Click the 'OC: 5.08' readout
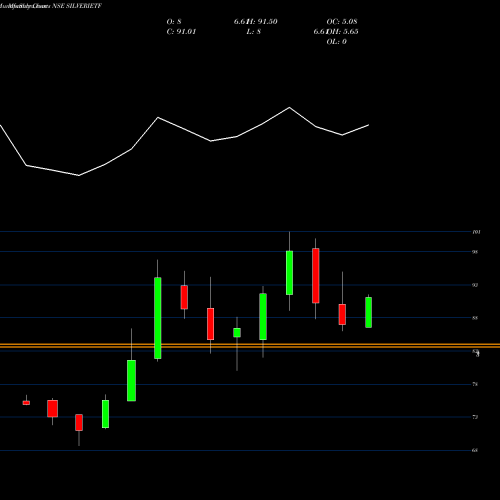Screen dimensions: 500x500 (x=342, y=22)
